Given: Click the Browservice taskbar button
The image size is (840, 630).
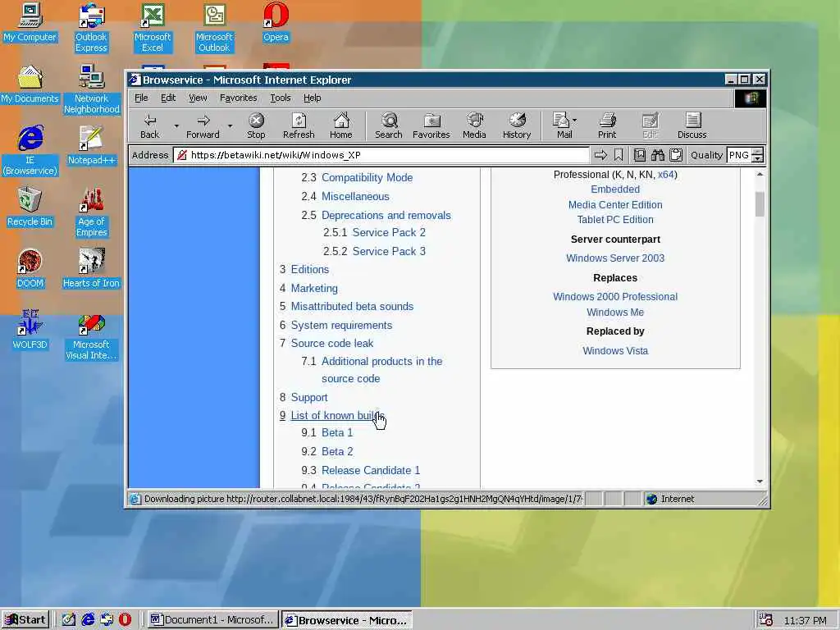Looking at the screenshot, I should pos(347,620).
